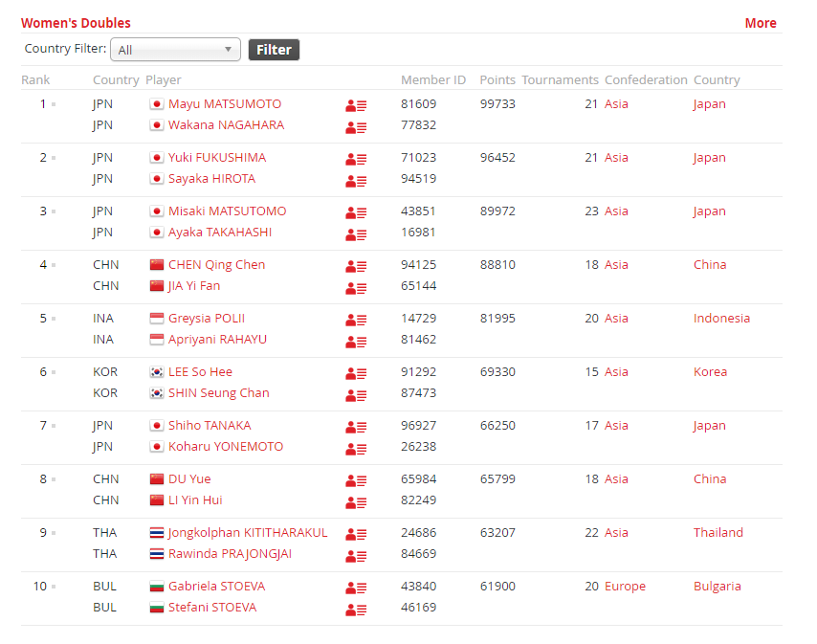Click profile icon for Rawinda PRAJONGJAI

click(356, 555)
